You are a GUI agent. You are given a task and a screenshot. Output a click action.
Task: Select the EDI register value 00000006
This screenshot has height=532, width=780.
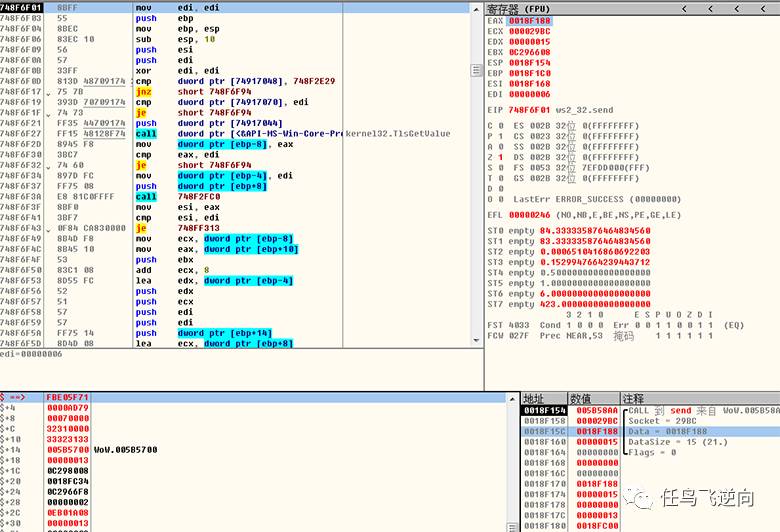(529, 94)
